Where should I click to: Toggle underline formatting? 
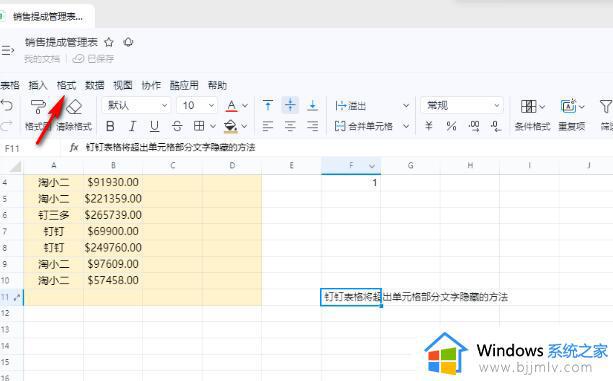click(x=154, y=126)
